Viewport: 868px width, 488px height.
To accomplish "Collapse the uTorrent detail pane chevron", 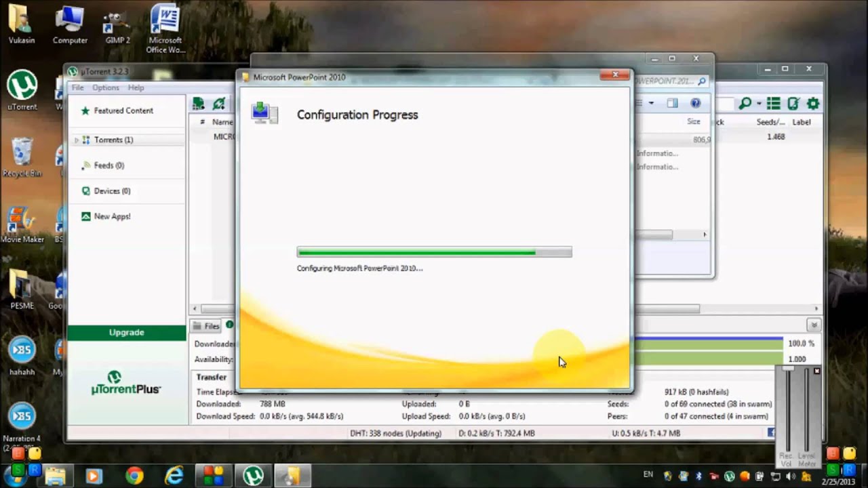I will 814,325.
